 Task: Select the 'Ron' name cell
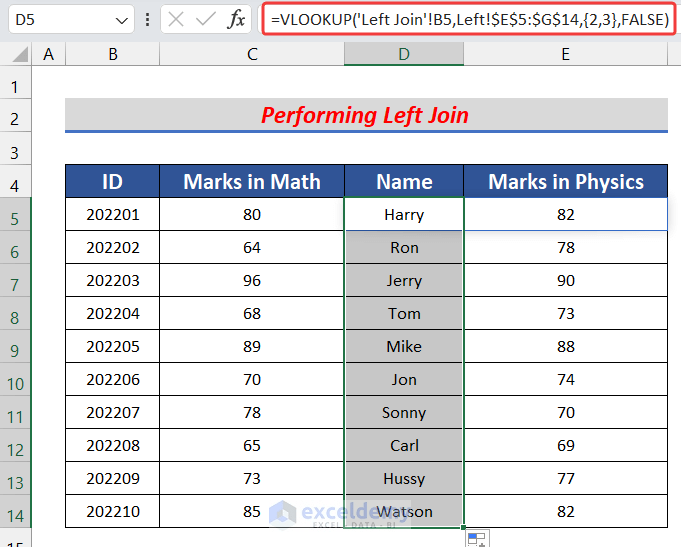click(x=404, y=247)
